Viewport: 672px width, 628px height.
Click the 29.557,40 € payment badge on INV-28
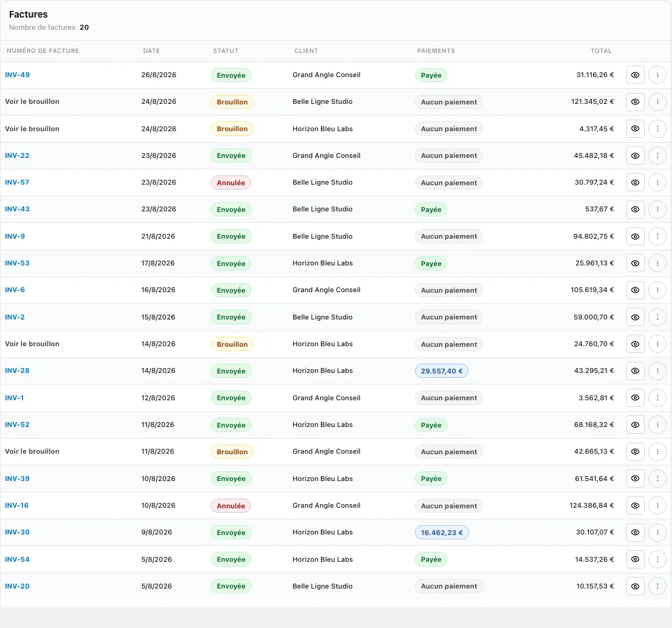coord(442,371)
